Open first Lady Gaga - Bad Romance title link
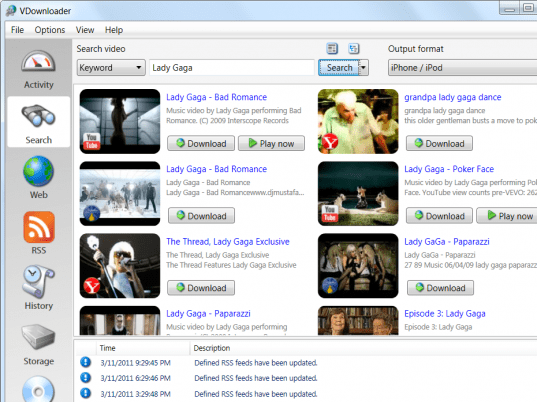Viewport: 537px width, 402px height. (x=216, y=97)
